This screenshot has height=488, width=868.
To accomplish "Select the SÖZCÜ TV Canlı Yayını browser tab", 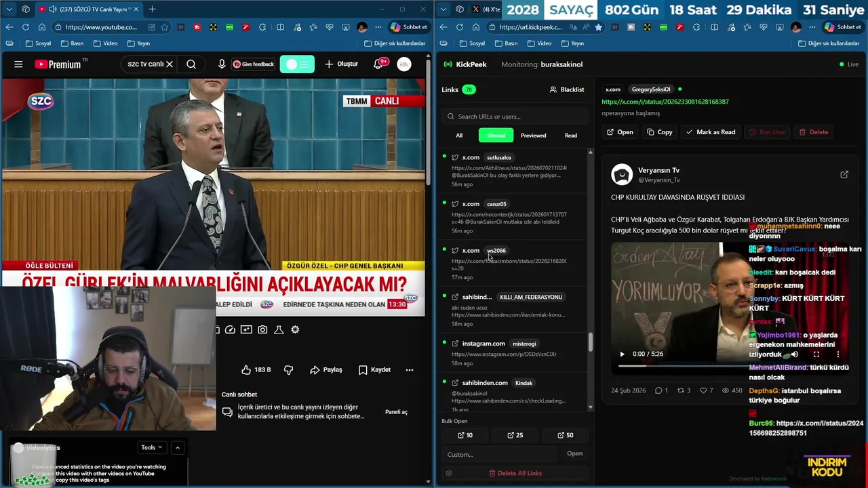I will pos(88,9).
